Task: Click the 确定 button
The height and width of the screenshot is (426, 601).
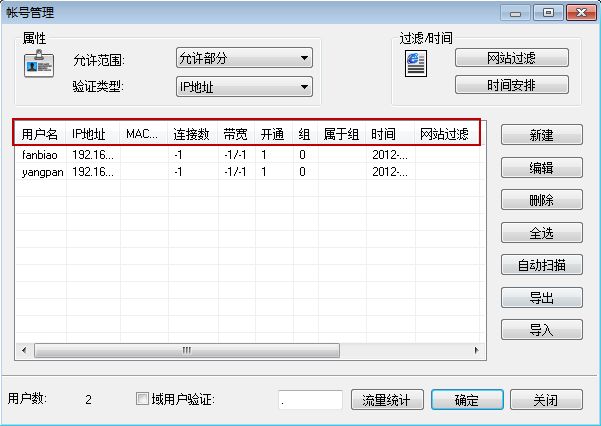Action: (467, 400)
